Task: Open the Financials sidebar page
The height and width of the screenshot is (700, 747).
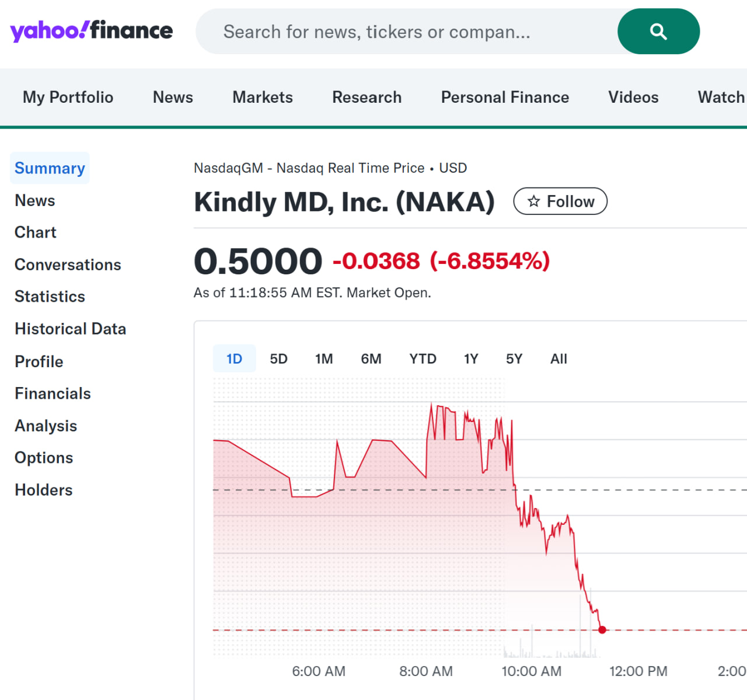Action: tap(53, 393)
